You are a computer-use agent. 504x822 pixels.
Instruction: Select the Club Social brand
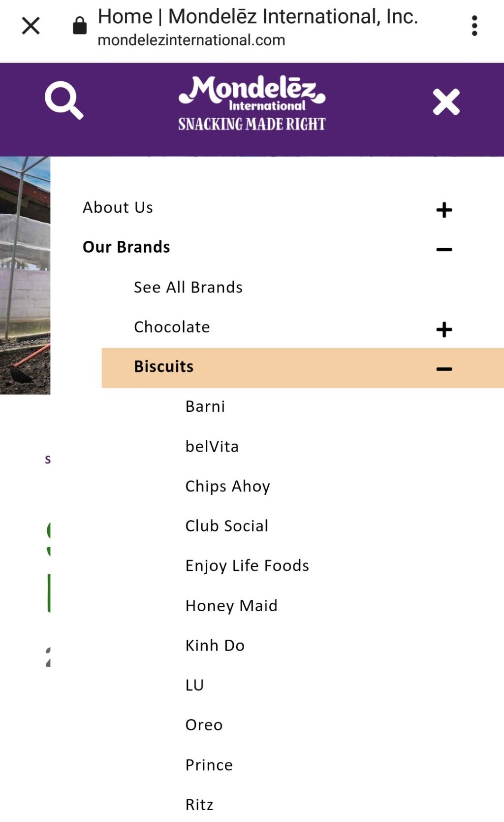pyautogui.click(x=226, y=526)
